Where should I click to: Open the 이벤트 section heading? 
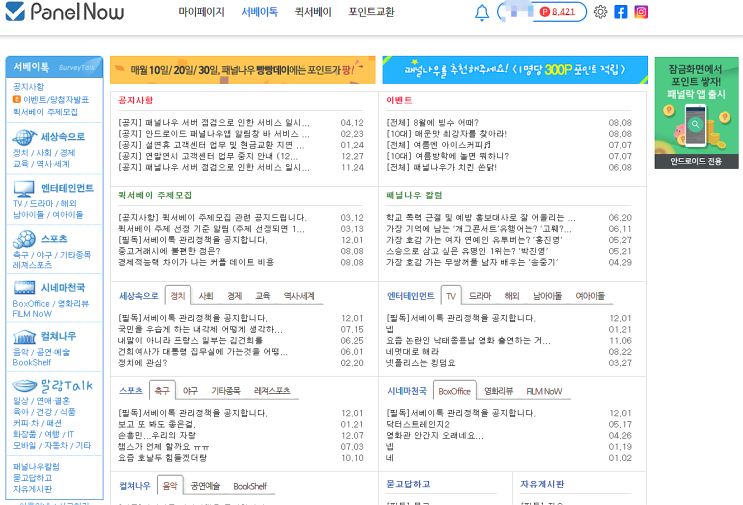click(399, 100)
